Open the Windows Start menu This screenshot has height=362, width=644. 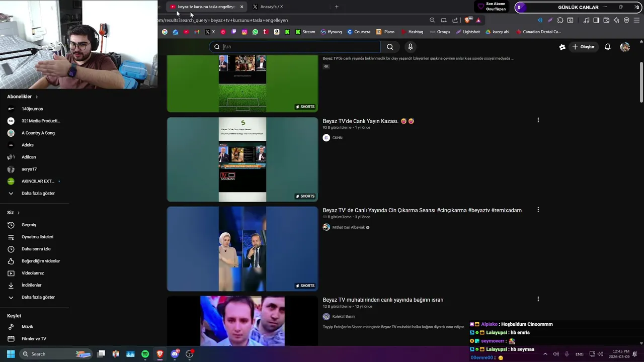pyautogui.click(x=11, y=354)
